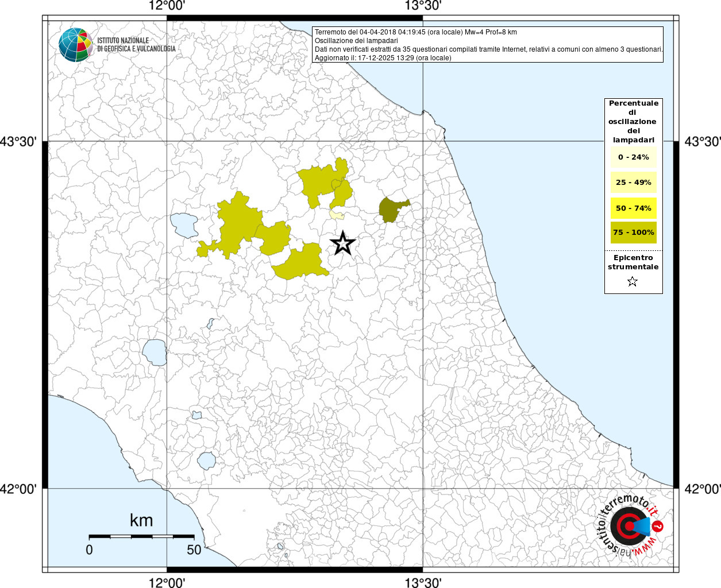Click the top 12°00' longitude label
This screenshot has height=588, width=721.
[x=167, y=6]
